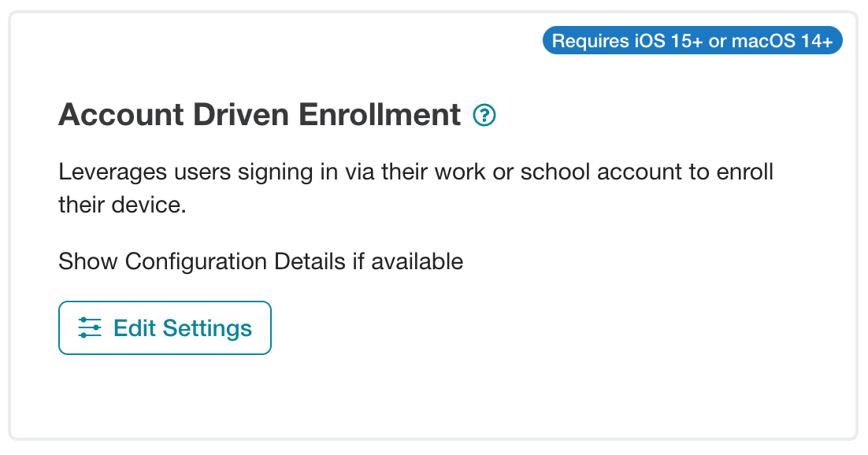
Task: Click the sliders icon in Edit Settings
Action: click(x=90, y=327)
